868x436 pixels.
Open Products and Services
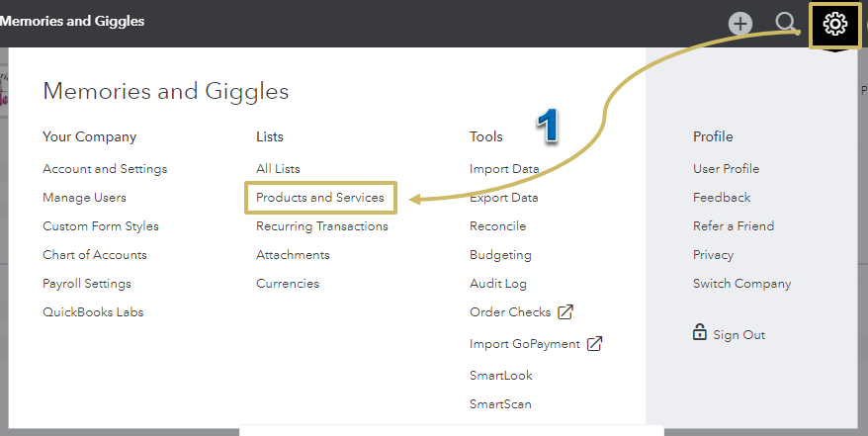point(320,198)
